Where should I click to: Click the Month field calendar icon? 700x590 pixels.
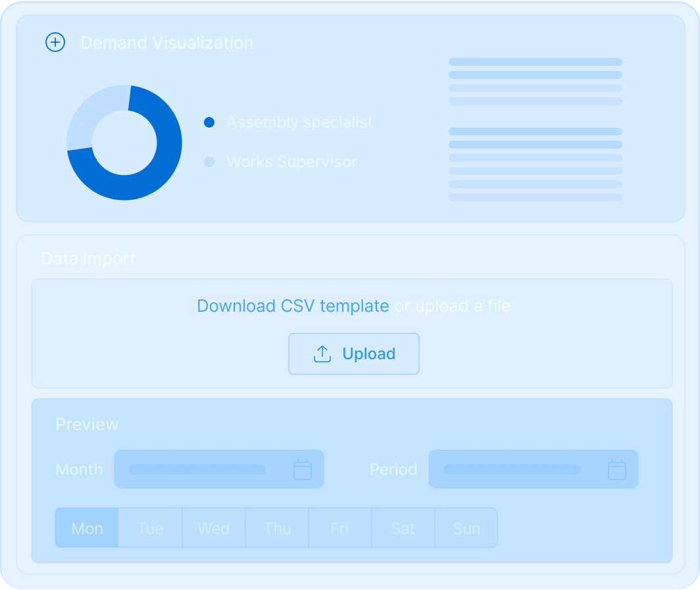pyautogui.click(x=302, y=470)
